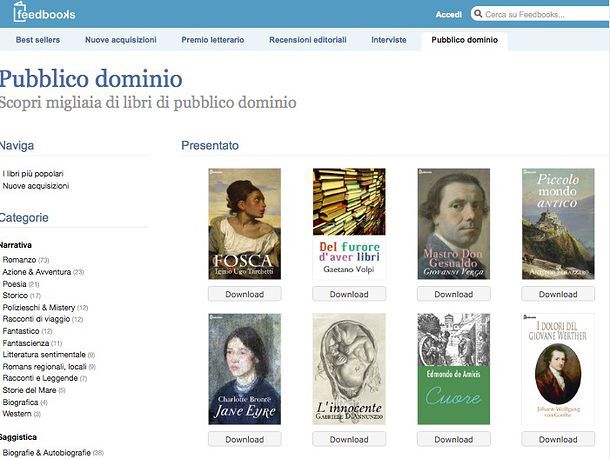
Task: Browse the Racconti di viaggio category
Action: (37, 319)
